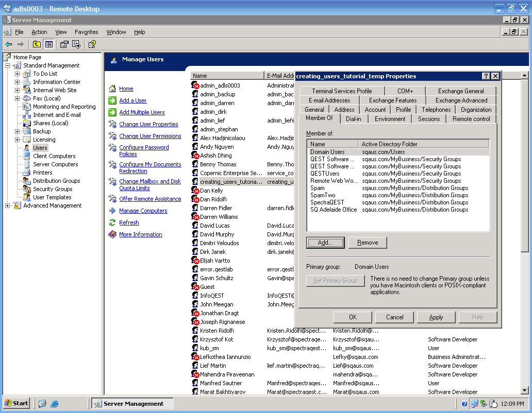The height and width of the screenshot is (413, 532).
Task: Expand the Advanced Management tree node
Action: pos(8,205)
